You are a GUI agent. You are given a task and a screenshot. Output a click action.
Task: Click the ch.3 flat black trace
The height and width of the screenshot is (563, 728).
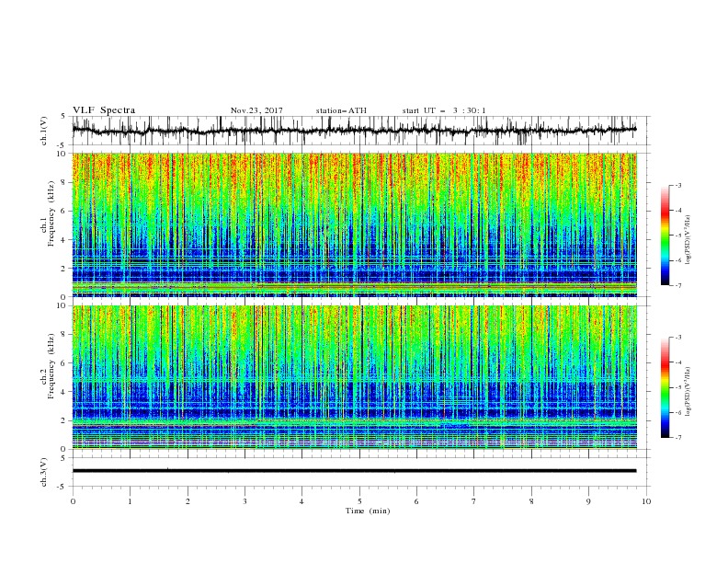point(354,471)
